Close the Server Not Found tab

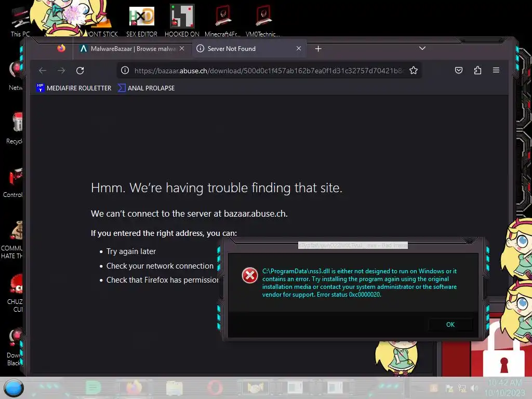click(299, 48)
